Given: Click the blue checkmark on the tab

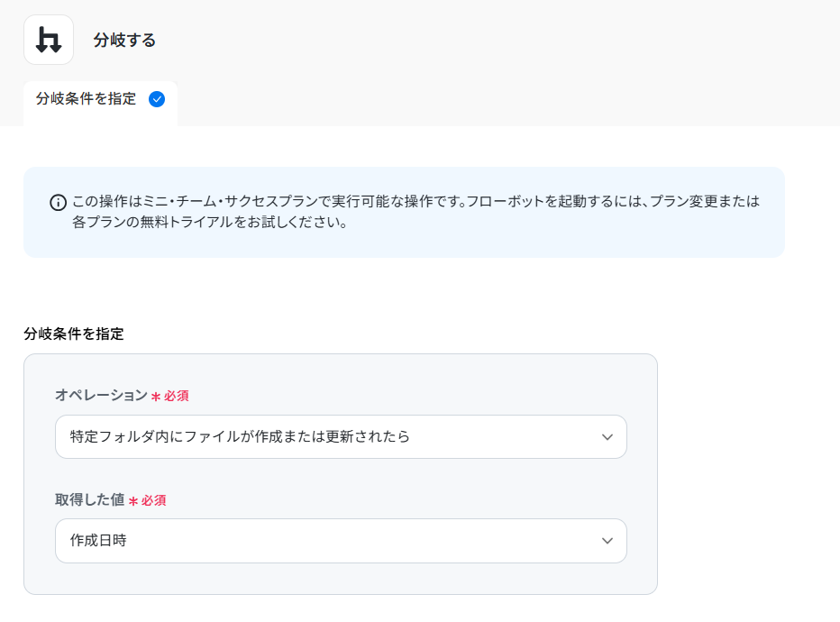Looking at the screenshot, I should tap(157, 99).
